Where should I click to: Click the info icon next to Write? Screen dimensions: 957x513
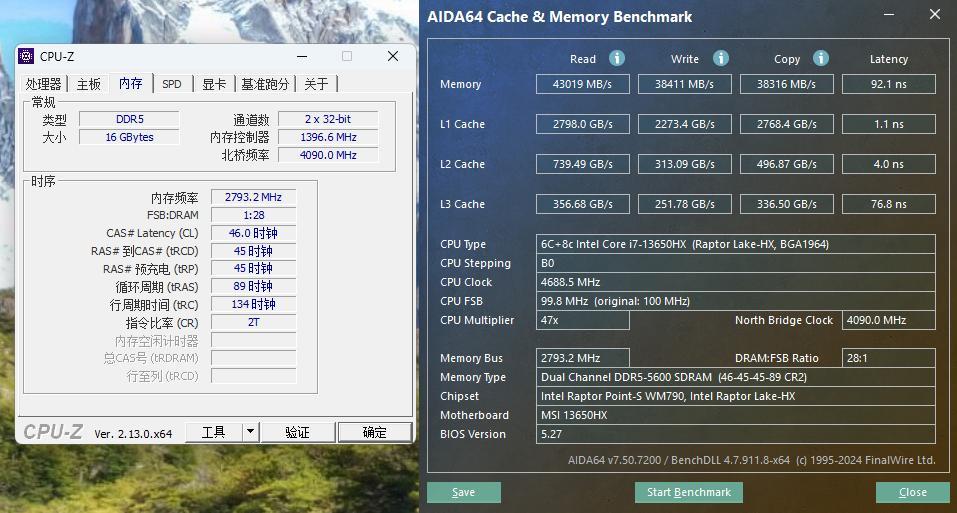point(720,58)
